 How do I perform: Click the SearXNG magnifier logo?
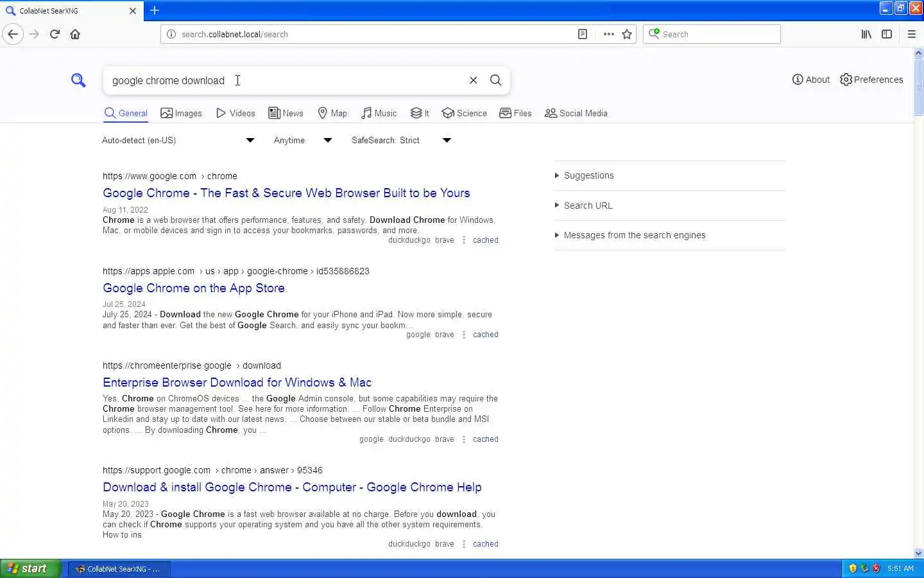pos(78,80)
